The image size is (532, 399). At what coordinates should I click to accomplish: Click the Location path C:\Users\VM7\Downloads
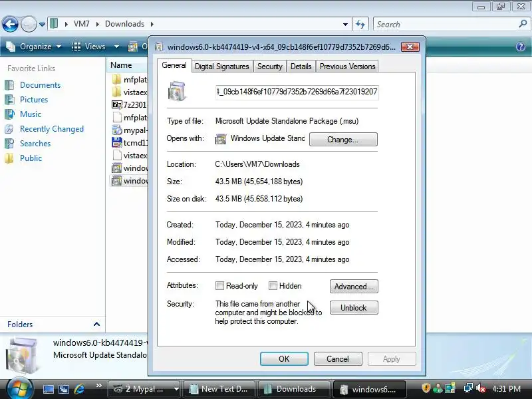(x=257, y=164)
